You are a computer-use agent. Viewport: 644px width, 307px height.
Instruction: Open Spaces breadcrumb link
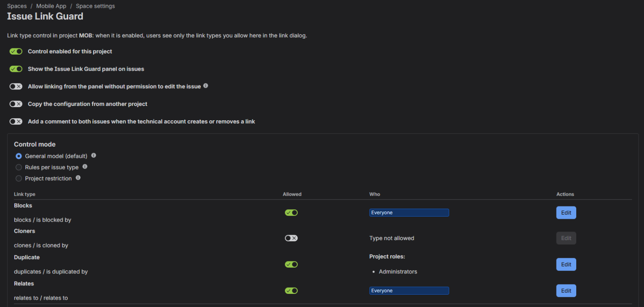pos(17,6)
